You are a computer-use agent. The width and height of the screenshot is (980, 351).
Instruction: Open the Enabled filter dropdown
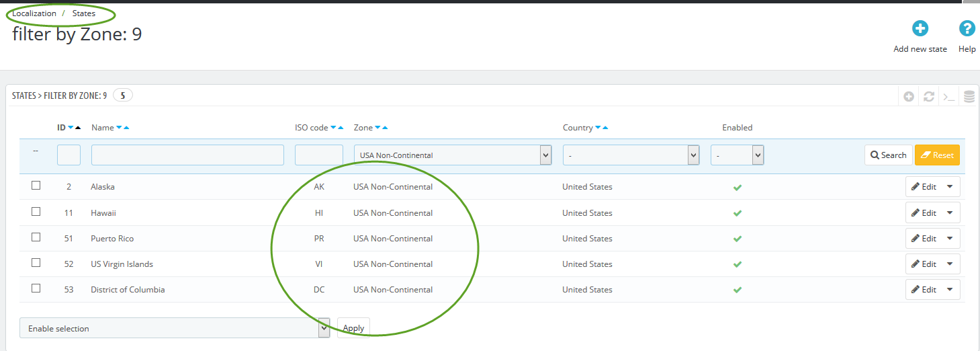point(738,155)
